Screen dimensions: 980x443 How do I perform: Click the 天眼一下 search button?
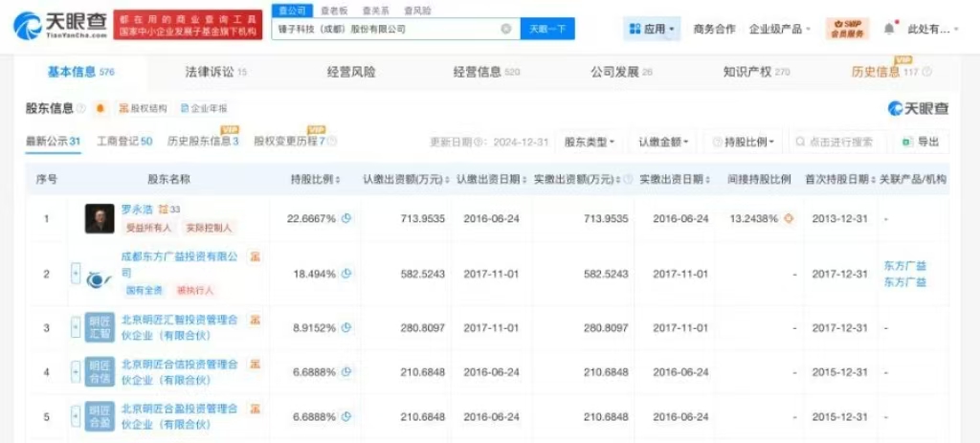pos(548,29)
